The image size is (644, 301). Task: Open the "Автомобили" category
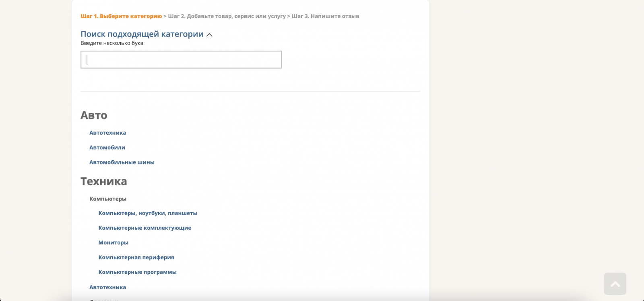(x=107, y=147)
